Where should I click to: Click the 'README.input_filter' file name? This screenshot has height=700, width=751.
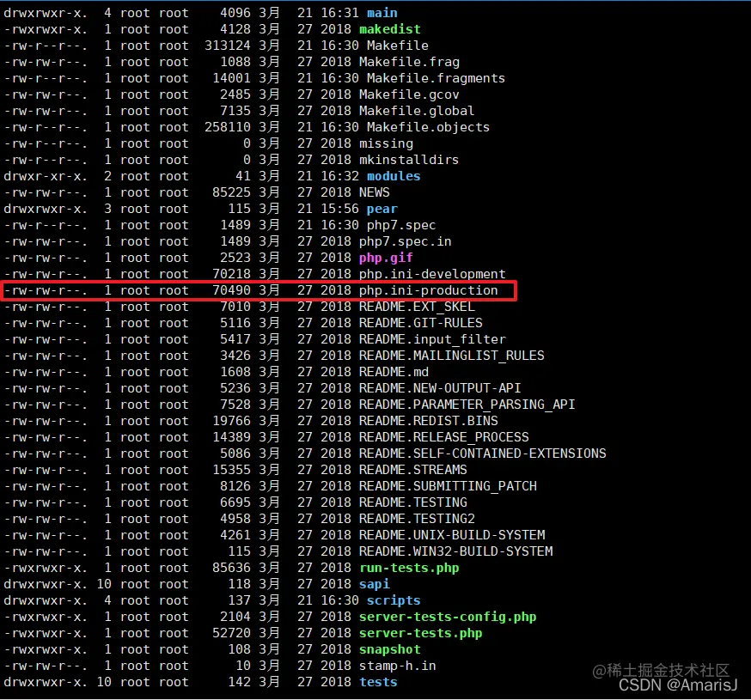pos(432,339)
